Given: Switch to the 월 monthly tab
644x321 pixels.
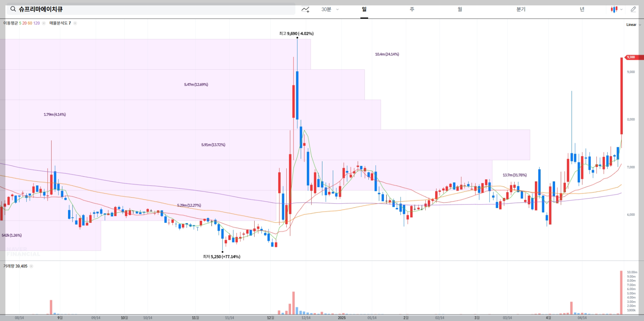Looking at the screenshot, I should coord(460,9).
